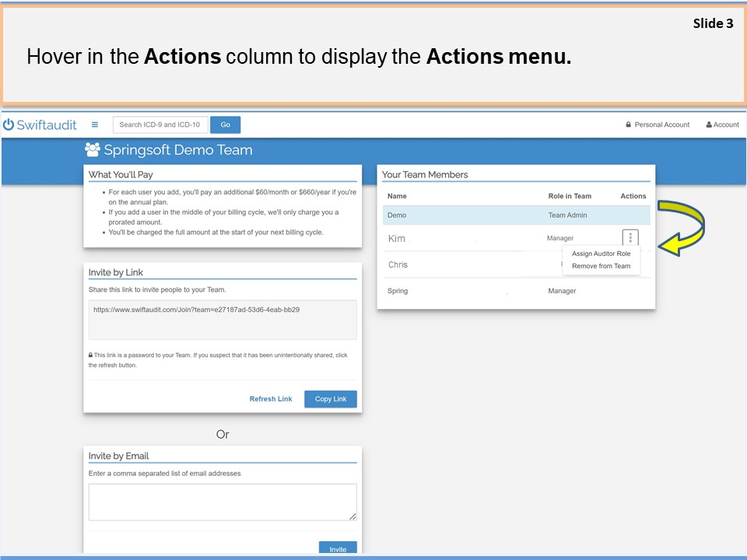Click the team icon beside Springsoft Demo Team
Screen dimensions: 747x560
(93, 150)
